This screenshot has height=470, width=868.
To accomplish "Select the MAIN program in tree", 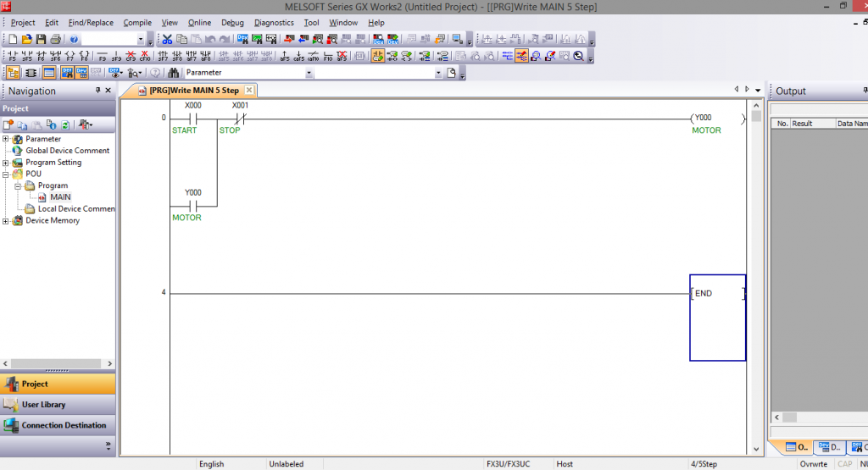I will click(60, 197).
